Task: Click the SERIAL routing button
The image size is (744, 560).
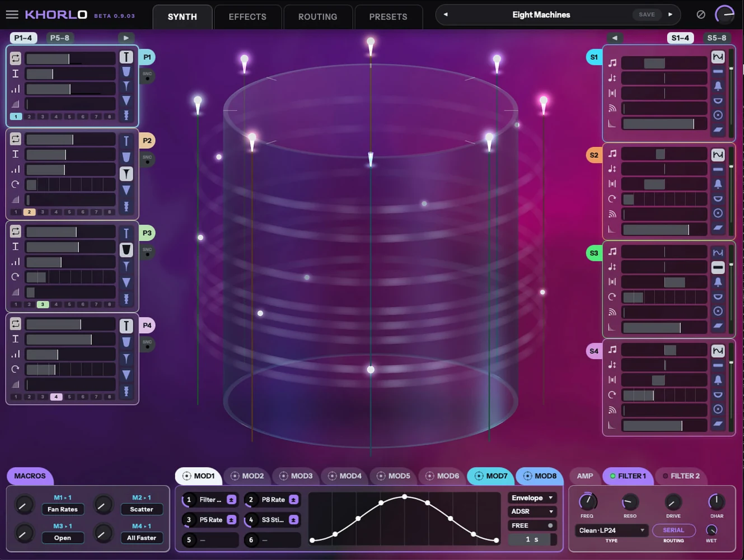Action: coord(673,530)
